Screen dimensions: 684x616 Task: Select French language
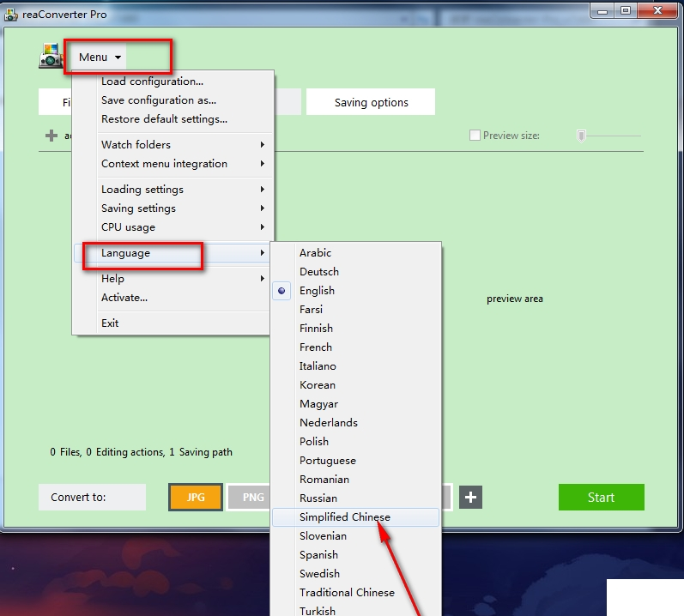click(355, 347)
